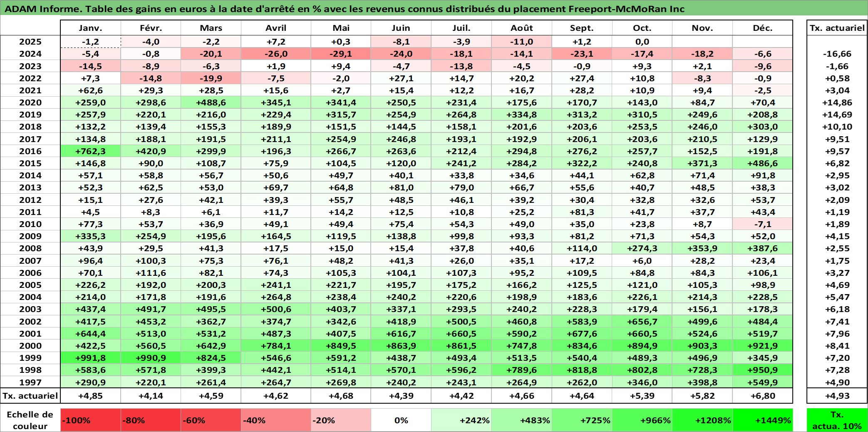The width and height of the screenshot is (868, 432).
Task: Click the +500,6 cell for April 2003
Action: click(x=276, y=309)
